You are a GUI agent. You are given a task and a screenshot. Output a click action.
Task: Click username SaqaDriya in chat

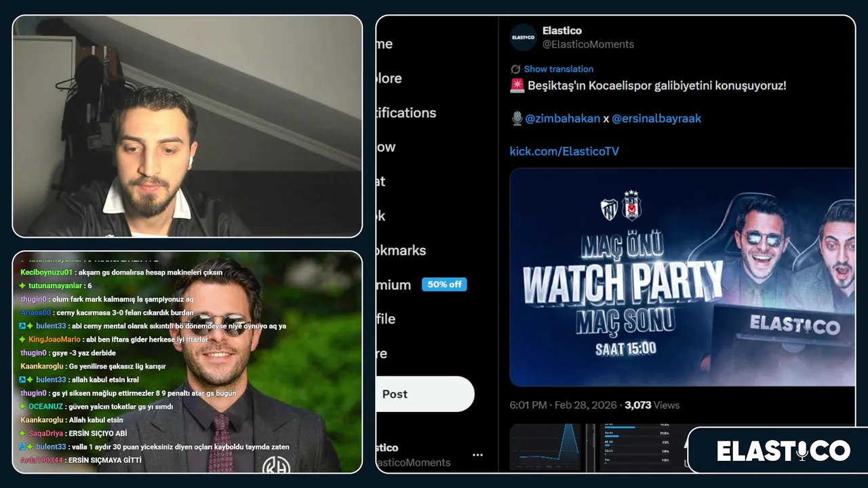(x=45, y=434)
